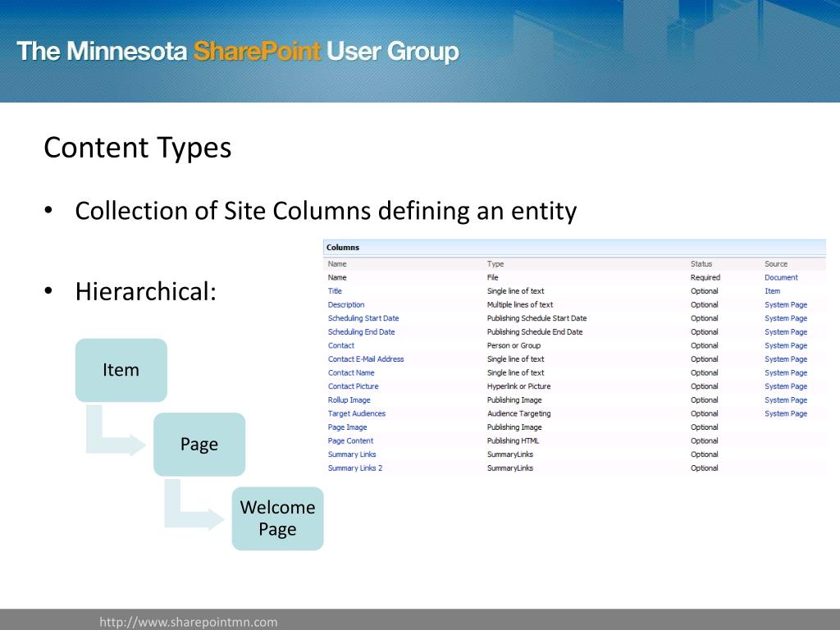This screenshot has height=630, width=840.
Task: Click the Contact Name column link
Action: pos(351,373)
